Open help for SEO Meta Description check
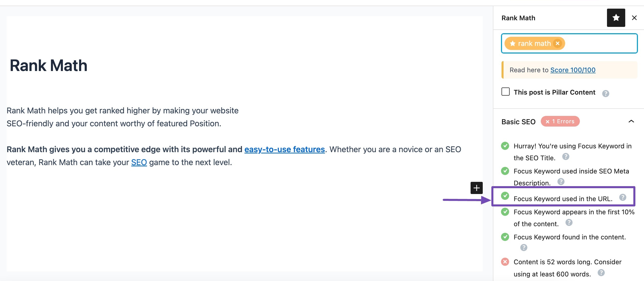The image size is (644, 281). (x=561, y=182)
